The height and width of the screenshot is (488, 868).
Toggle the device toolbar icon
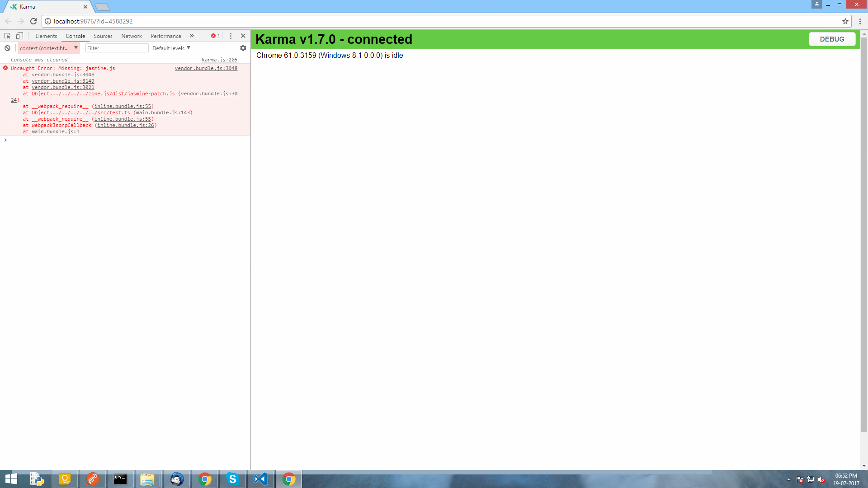[x=19, y=36]
